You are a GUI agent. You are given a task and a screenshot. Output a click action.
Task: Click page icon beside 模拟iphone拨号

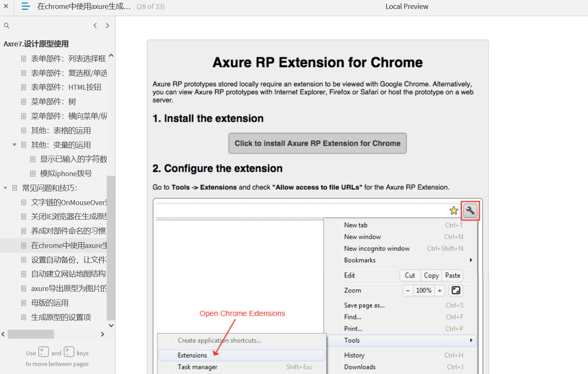33,174
